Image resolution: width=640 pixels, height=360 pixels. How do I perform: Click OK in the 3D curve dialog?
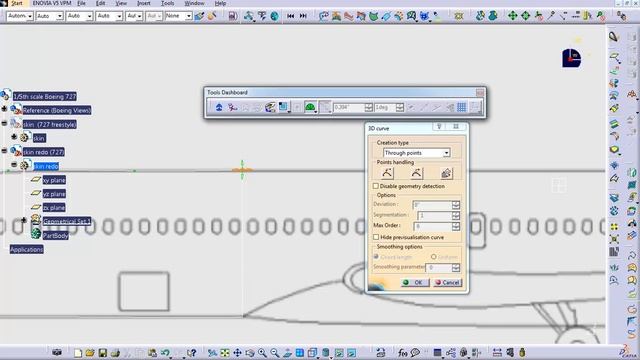pyautogui.click(x=415, y=282)
